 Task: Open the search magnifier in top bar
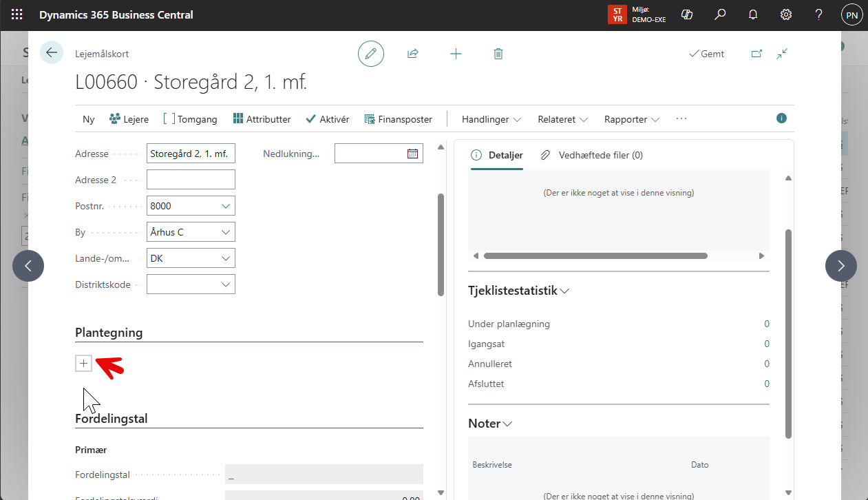[x=720, y=14]
